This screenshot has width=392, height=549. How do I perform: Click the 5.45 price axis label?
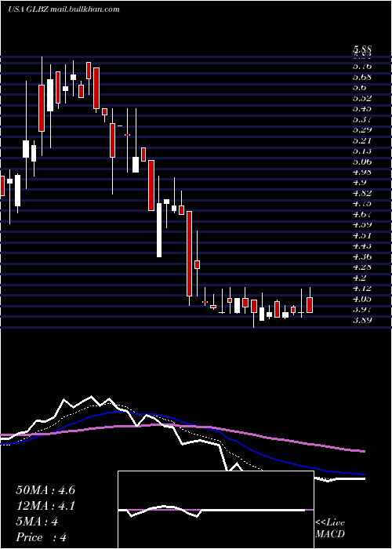pos(362,108)
